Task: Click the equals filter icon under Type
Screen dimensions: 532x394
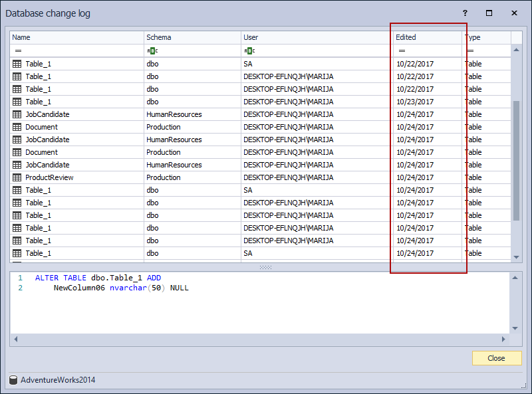Action: pos(470,51)
